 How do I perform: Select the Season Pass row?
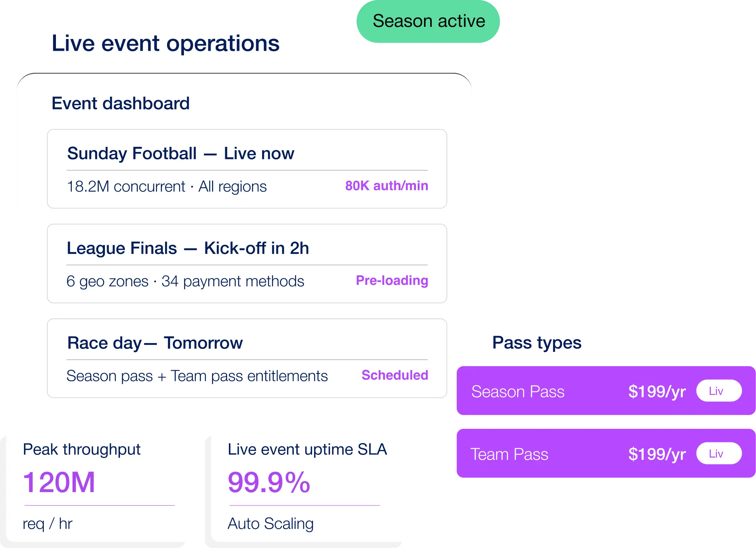click(606, 390)
